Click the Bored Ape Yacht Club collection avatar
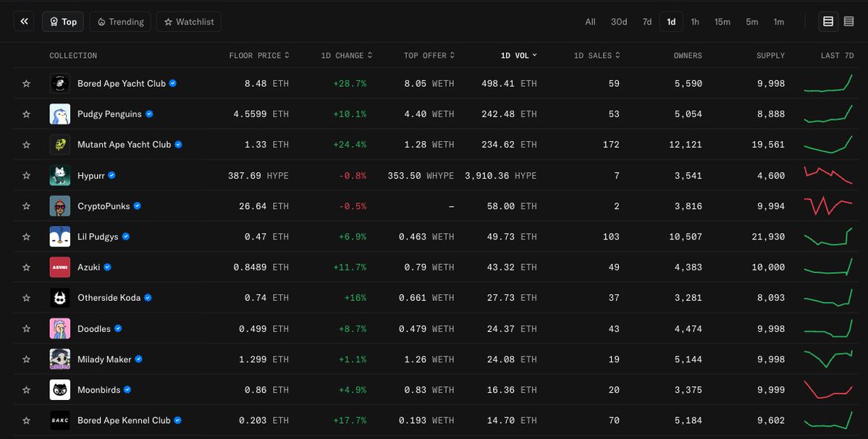The image size is (868, 439). pos(59,83)
